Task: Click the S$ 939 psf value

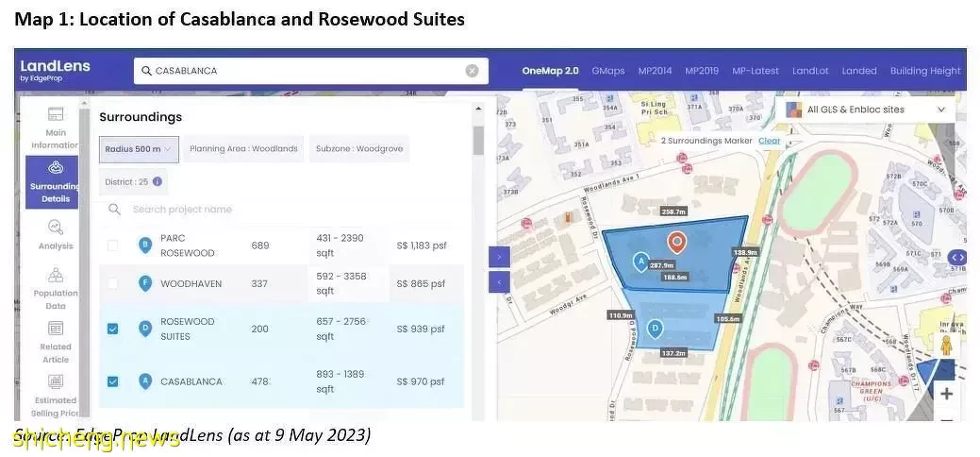Action: [421, 329]
